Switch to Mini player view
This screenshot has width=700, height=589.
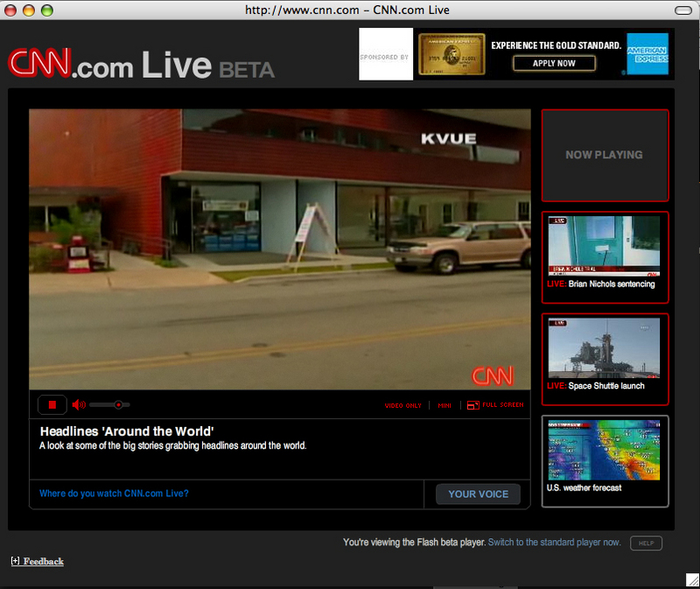(x=444, y=405)
